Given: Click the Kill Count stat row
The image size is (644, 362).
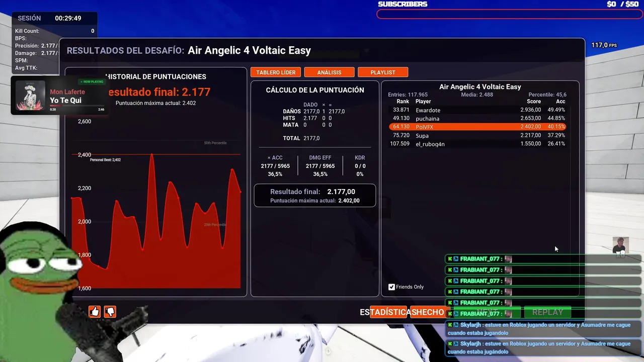Looking at the screenshot, I should [54, 31].
